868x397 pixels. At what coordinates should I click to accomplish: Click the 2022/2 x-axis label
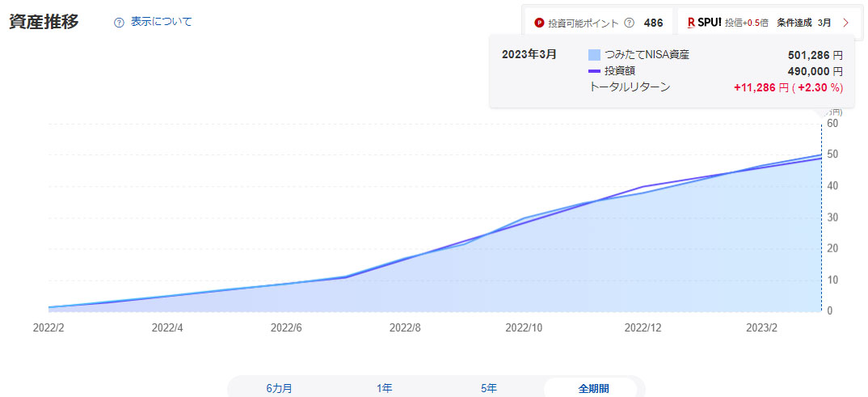(x=48, y=327)
